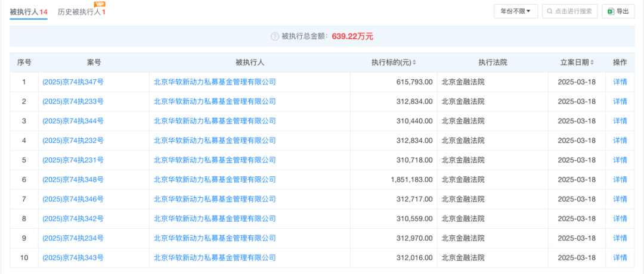
Task: Click the amount 615,793.00
Action: pyautogui.click(x=415, y=82)
